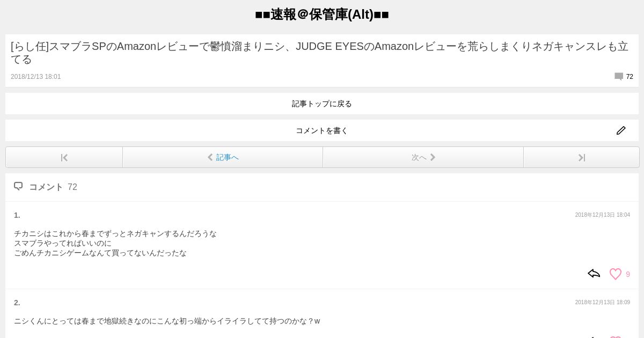Click article date 2018/12/13 18:01
The height and width of the screenshot is (338, 644).
coord(36,77)
